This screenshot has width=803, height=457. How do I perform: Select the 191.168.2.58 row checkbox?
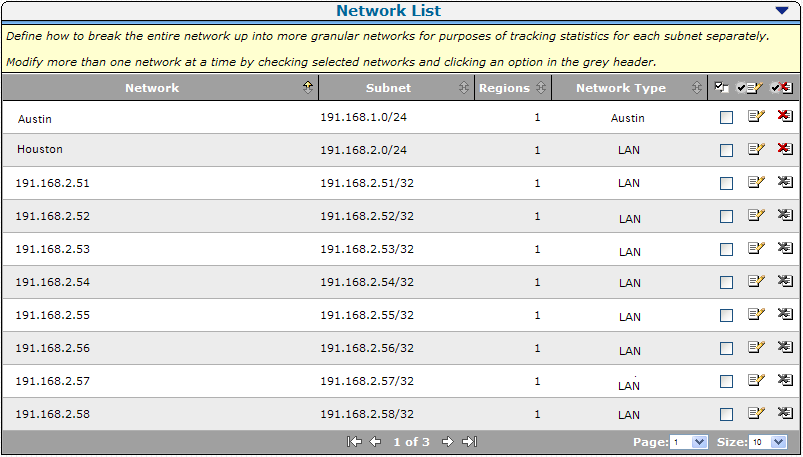tap(726, 414)
